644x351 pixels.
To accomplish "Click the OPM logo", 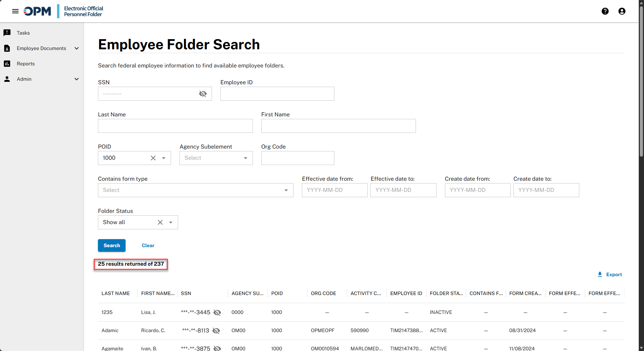I will [37, 11].
